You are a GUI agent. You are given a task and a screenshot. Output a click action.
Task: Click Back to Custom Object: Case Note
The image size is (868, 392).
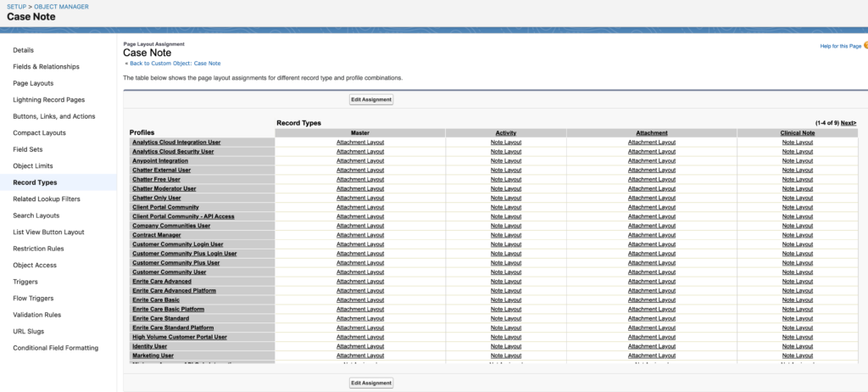[174, 63]
